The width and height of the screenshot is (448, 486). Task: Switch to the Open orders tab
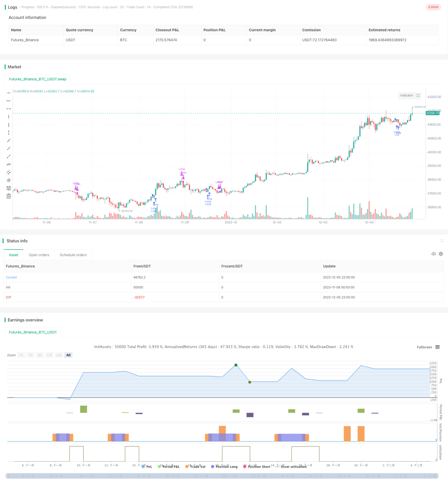pos(39,255)
